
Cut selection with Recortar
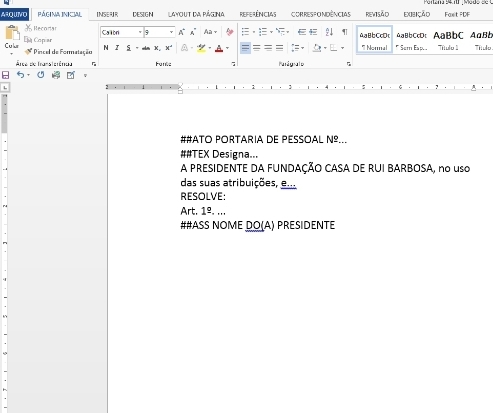click(x=41, y=28)
